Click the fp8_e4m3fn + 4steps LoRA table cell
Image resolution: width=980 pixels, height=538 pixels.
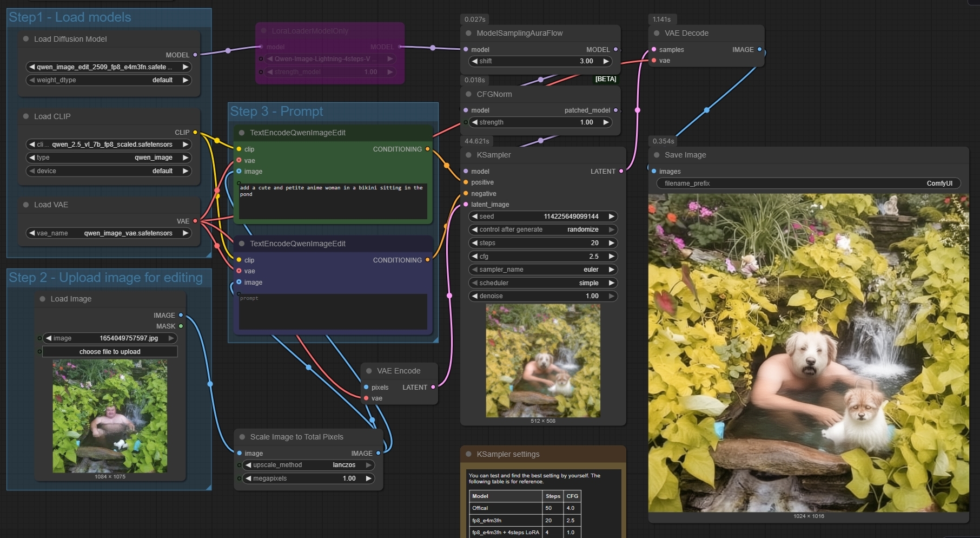[506, 532]
